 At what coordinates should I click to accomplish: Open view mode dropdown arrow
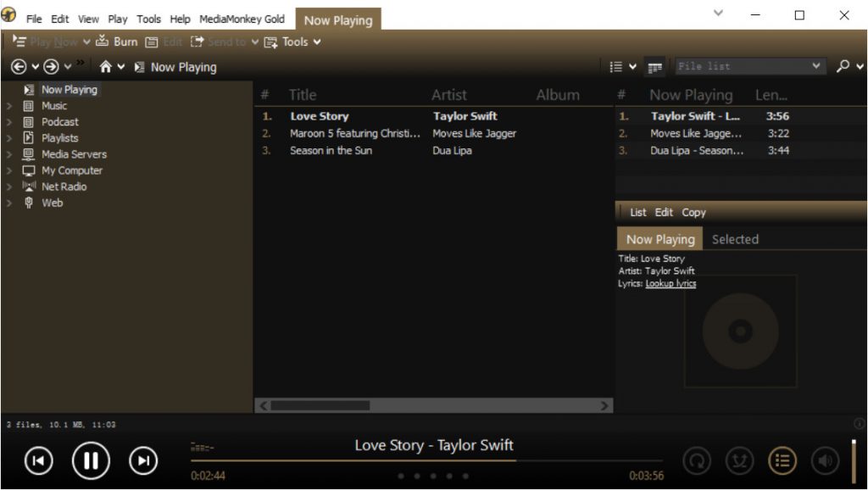pyautogui.click(x=632, y=67)
